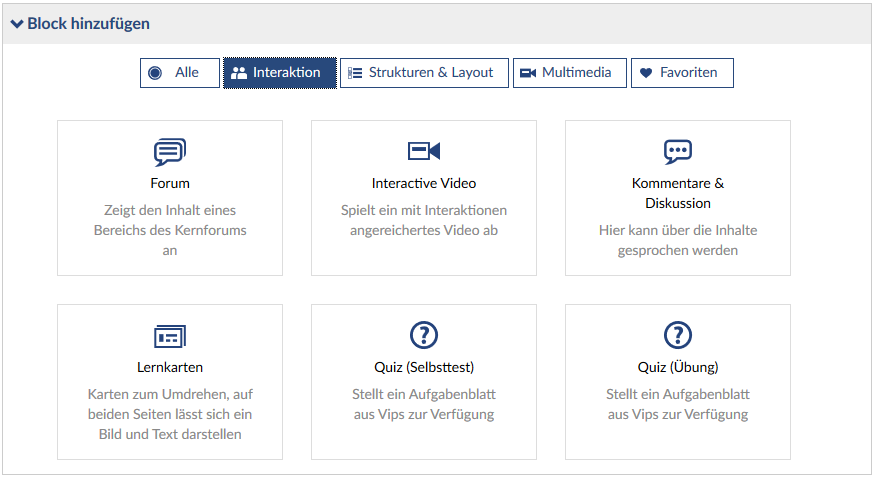Click the Kommentare & Diskussion chat icon
Viewport: 874px width, 479px height.
coord(678,152)
